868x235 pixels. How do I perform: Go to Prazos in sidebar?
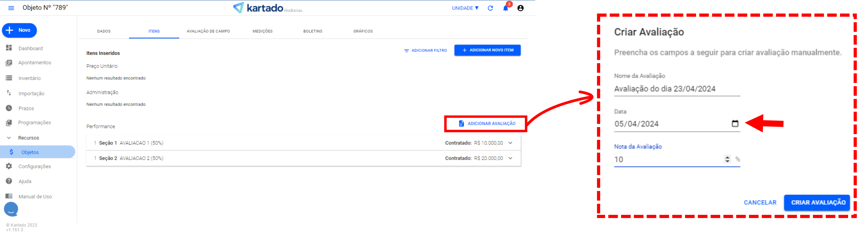click(26, 108)
